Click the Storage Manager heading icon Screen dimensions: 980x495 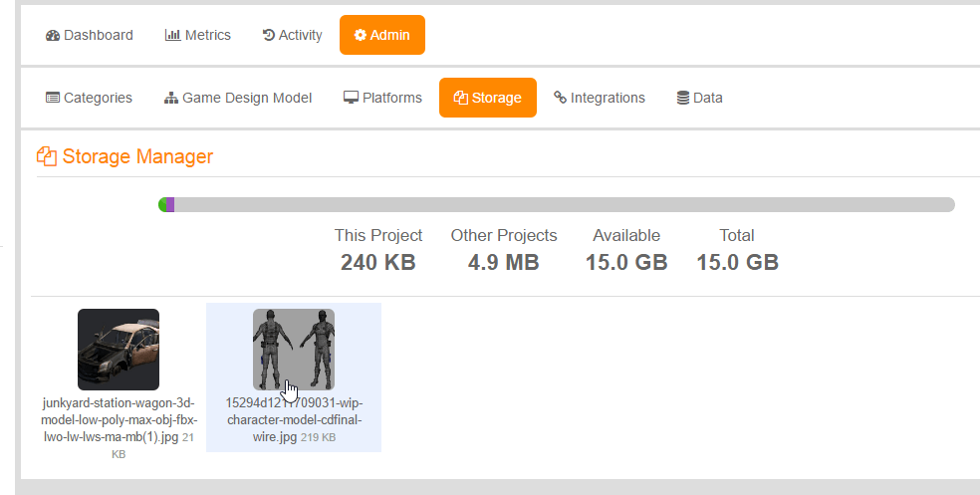(x=47, y=156)
